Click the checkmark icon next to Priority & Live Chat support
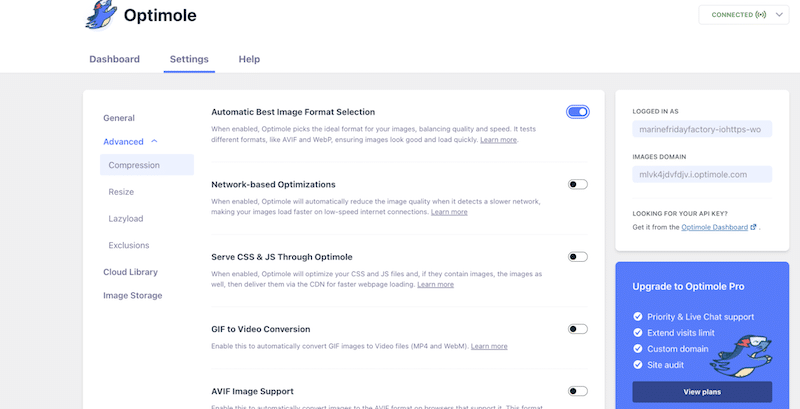Screen dimensions: 800x409 tap(638, 317)
